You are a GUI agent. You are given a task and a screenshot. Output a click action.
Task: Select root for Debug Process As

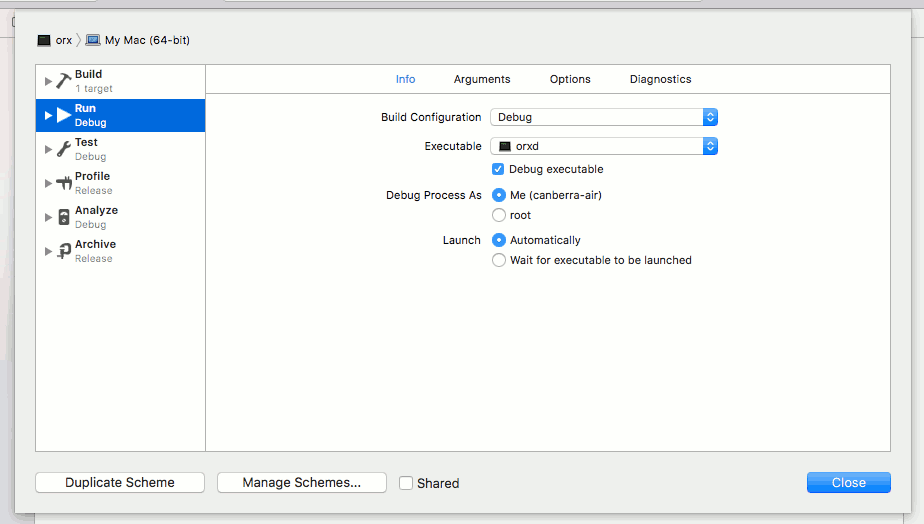(499, 215)
